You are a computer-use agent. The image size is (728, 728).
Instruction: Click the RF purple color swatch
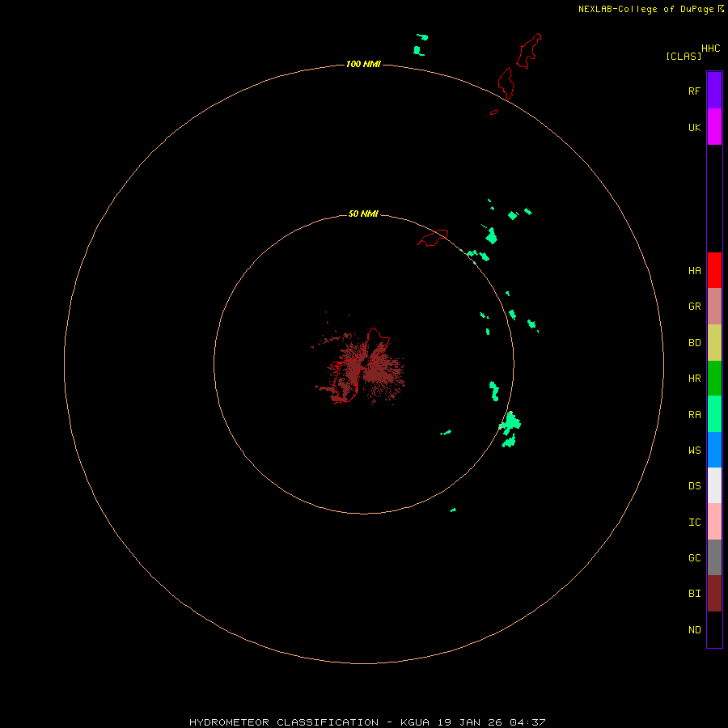coord(714,91)
